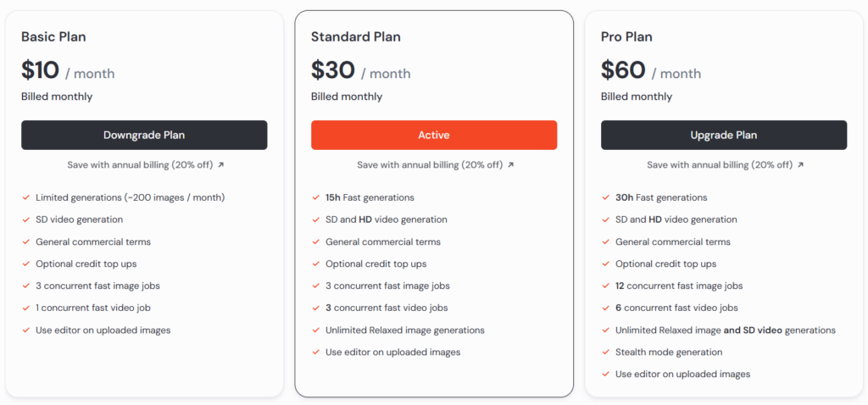
Task: Click checkmark beside Unlimited Relaxed image generations
Action: [315, 330]
